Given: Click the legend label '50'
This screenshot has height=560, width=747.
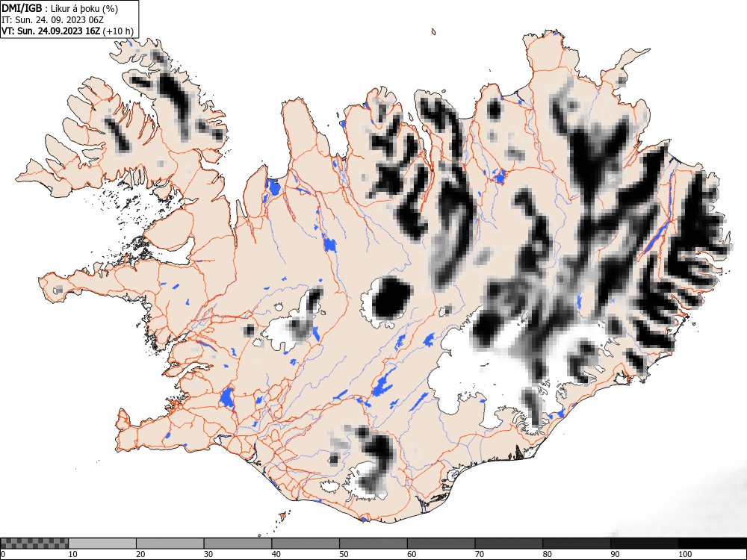Looking at the screenshot, I should pos(344,554).
